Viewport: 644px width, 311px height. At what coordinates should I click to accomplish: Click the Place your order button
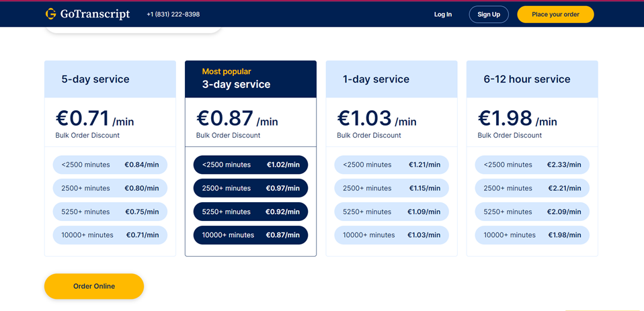pyautogui.click(x=555, y=14)
